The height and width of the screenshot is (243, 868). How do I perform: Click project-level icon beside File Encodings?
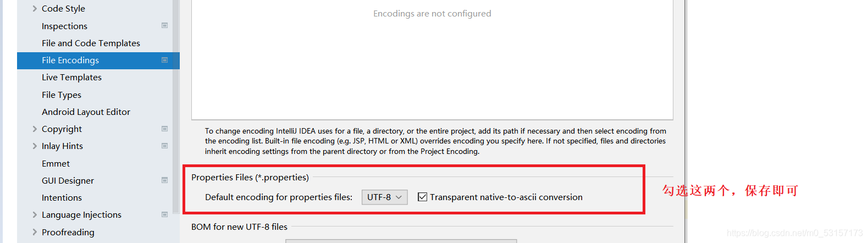tap(164, 60)
